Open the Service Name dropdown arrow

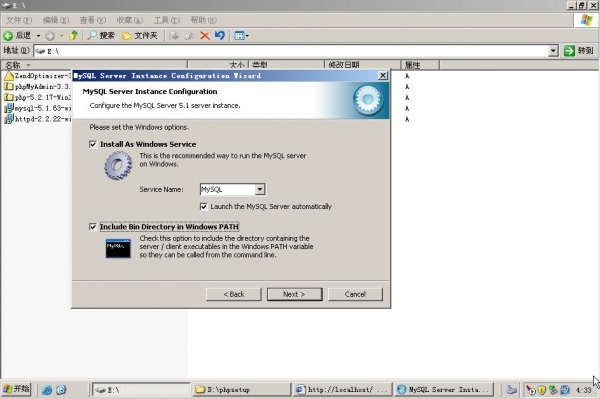260,189
